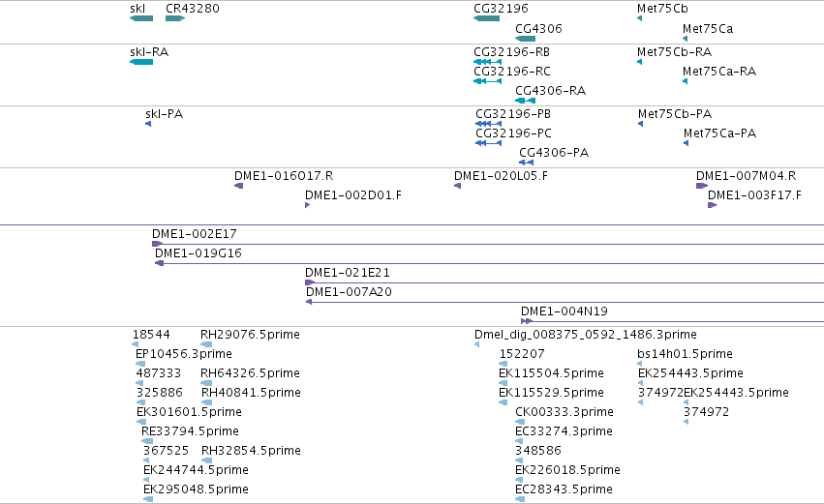
Task: Click the CG32196-RB transcript glyph
Action: click(488, 62)
